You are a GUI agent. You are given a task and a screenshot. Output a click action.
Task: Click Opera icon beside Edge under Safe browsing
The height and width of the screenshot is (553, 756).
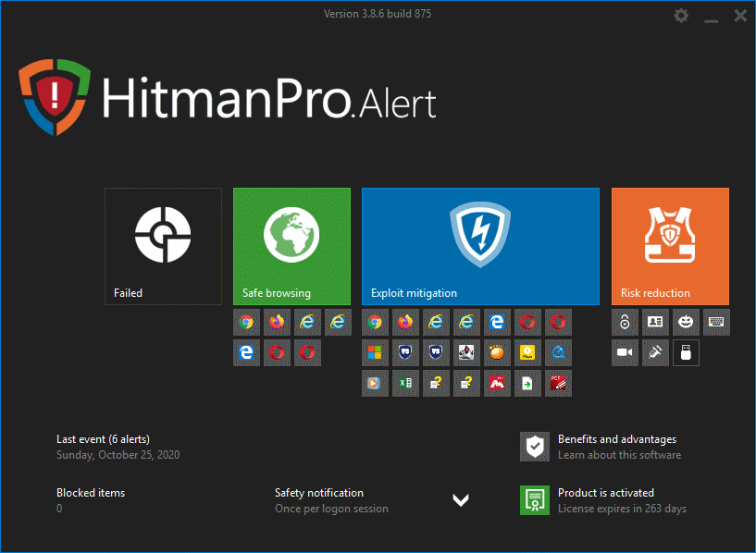277,353
